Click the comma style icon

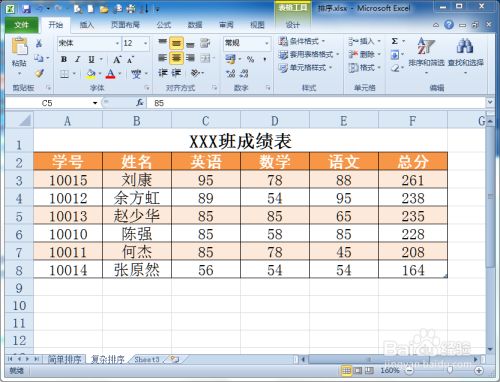coord(265,59)
